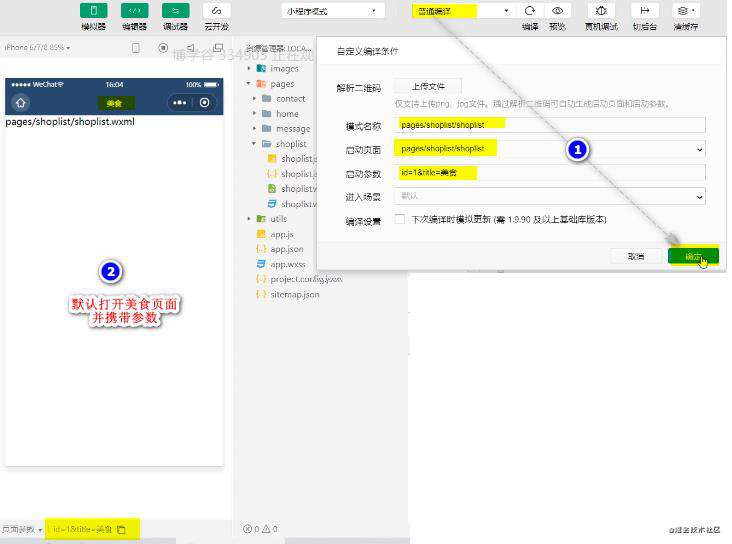Screen dimensions: 732x544
Task: Click the 取消 cancel button
Action: (636, 256)
